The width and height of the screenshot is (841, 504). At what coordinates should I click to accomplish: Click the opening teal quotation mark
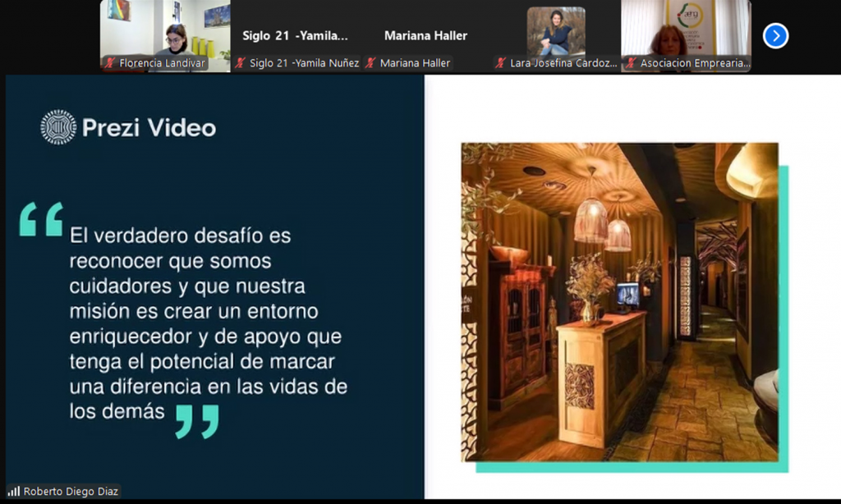pyautogui.click(x=41, y=219)
